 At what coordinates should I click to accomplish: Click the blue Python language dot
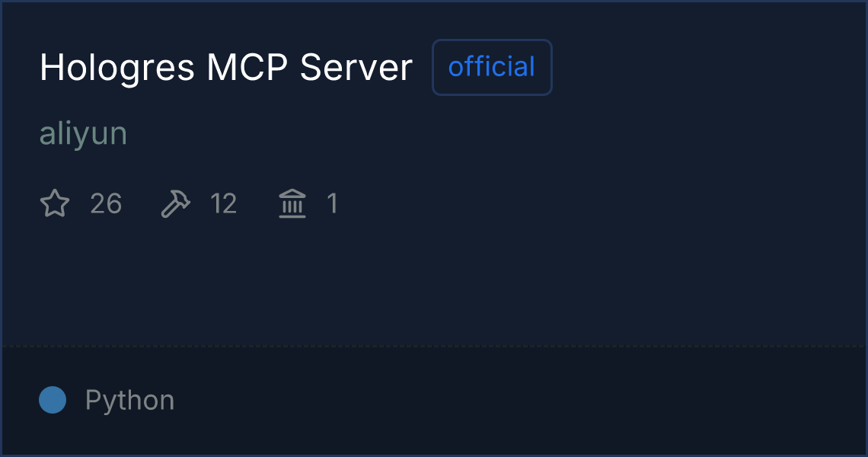[53, 400]
